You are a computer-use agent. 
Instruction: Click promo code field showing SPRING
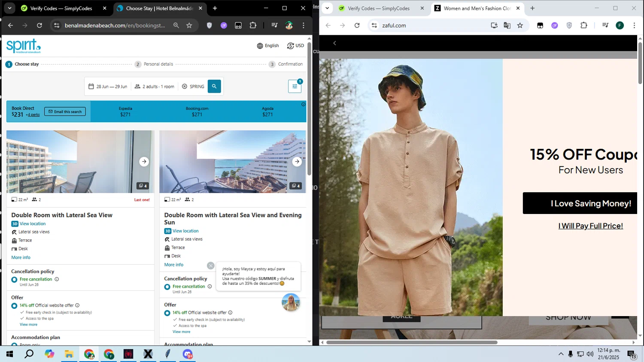[194, 87]
